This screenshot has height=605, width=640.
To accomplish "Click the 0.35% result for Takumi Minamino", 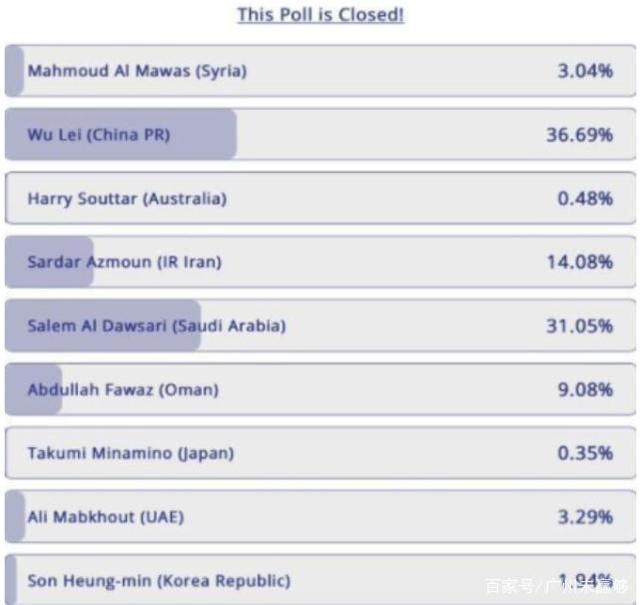I will tap(585, 453).
